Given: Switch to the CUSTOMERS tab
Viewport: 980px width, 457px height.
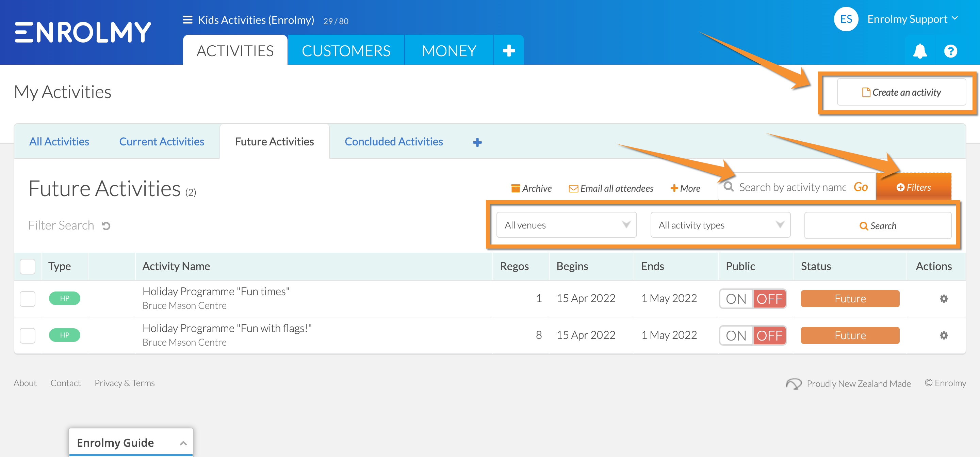Looking at the screenshot, I should pos(346,50).
